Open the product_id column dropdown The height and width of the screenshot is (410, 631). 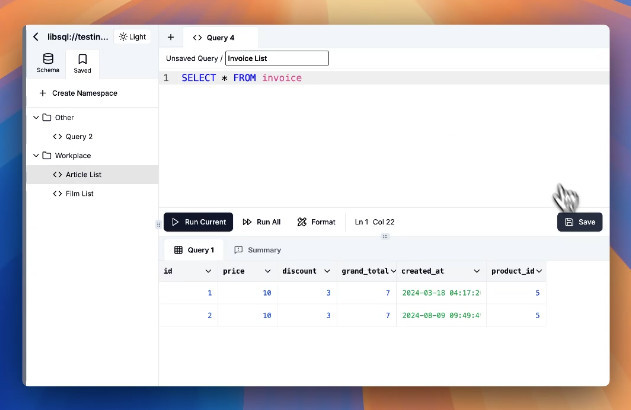539,271
